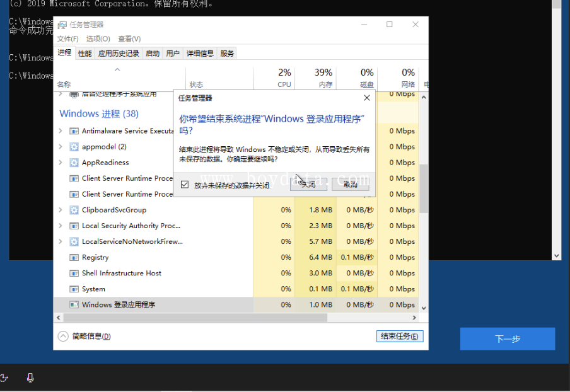Screen dimensions: 570x392
Task: Click the sort arrow above the 名称 column
Action: click(117, 69)
